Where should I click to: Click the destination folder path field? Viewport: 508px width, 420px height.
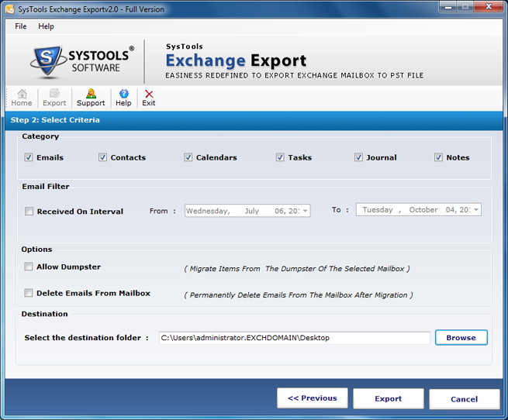point(294,338)
